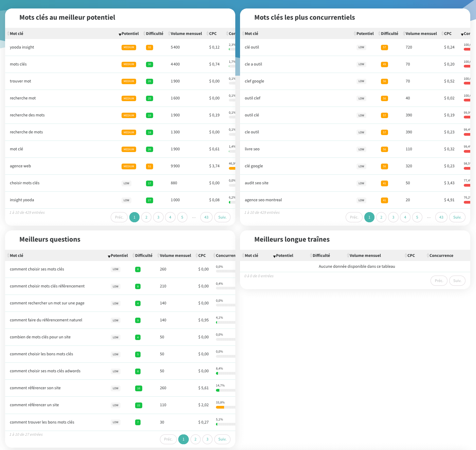Click Suiv. in Meilleurs questions pagination
Screen dimensions: 476x450
pos(222,439)
